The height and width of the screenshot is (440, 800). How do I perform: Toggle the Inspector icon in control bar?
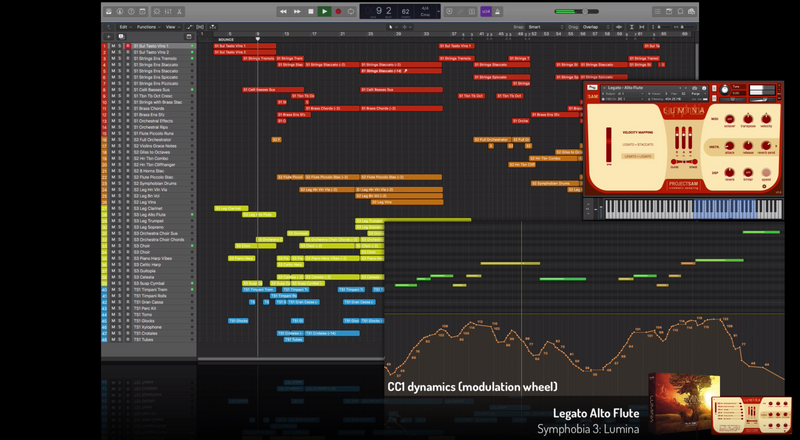pos(120,11)
